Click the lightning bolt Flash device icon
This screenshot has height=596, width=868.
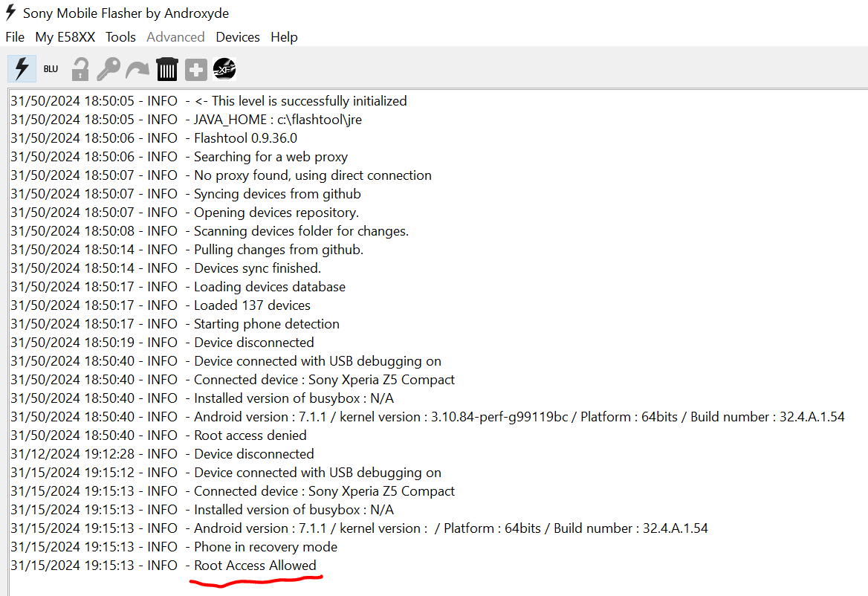pos(22,69)
